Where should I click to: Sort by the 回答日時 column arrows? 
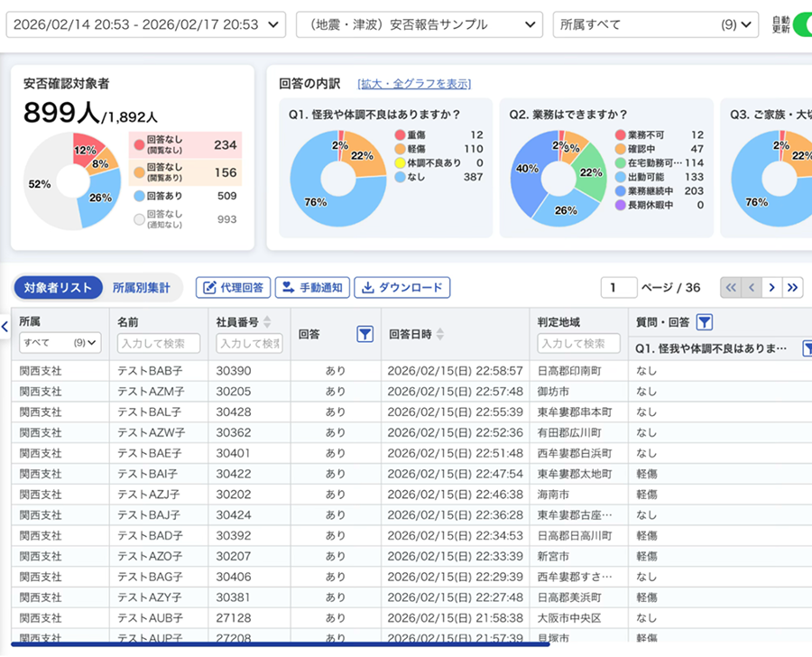[x=439, y=334]
